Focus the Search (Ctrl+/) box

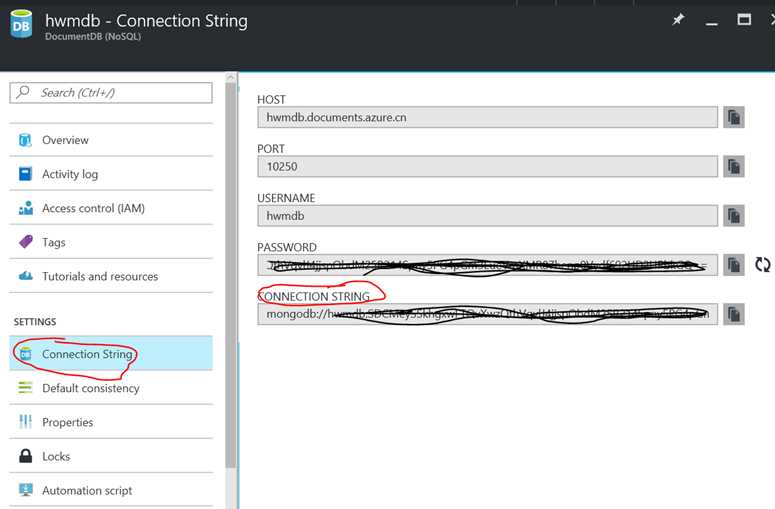pos(111,92)
